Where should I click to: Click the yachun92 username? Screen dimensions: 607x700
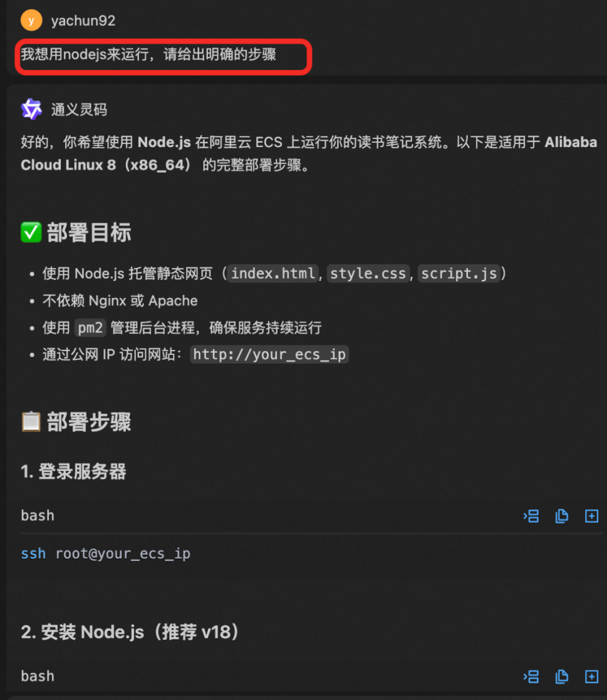coord(83,21)
